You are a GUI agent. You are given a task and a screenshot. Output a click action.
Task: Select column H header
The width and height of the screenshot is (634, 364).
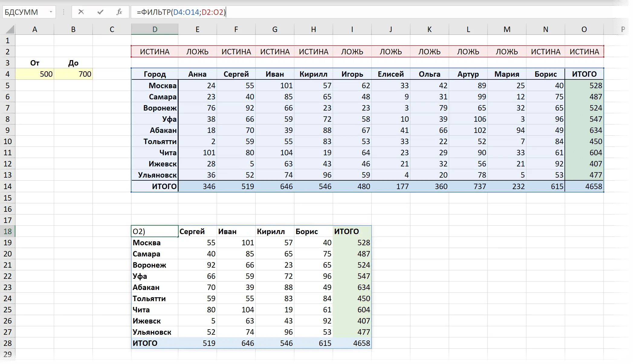(313, 29)
